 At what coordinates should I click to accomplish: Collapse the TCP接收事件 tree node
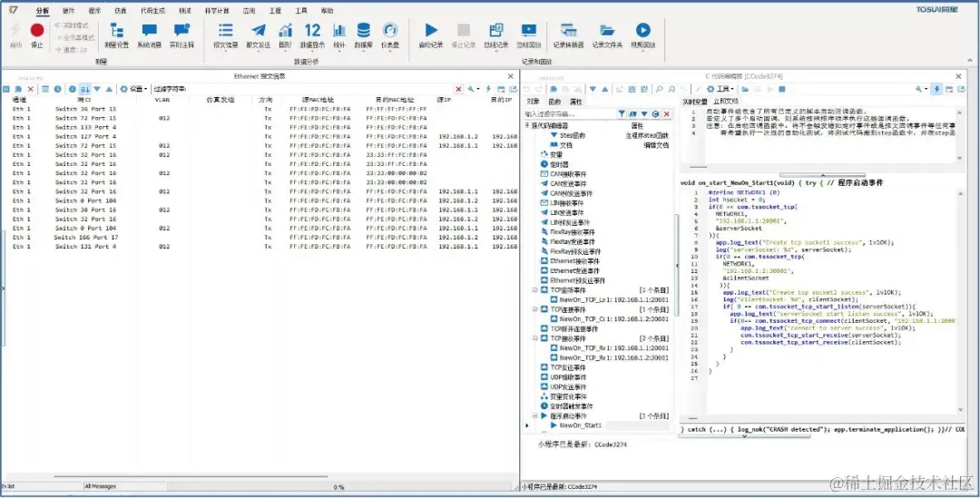(x=535, y=338)
